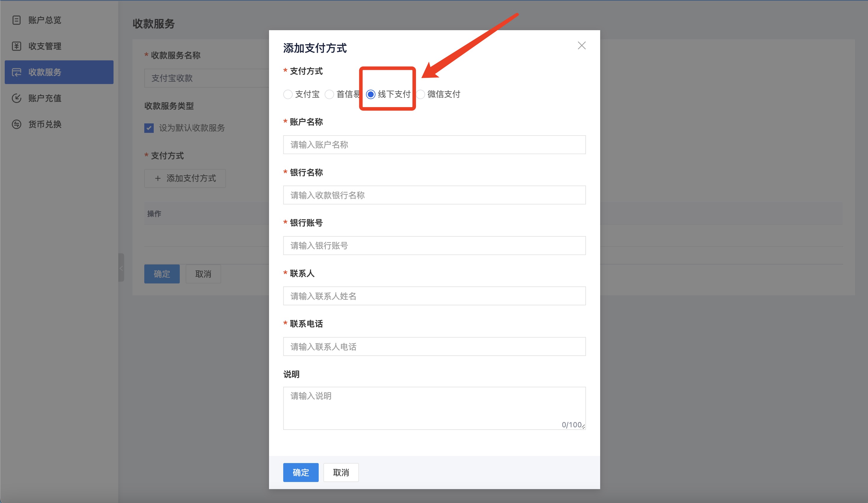This screenshot has width=868, height=503.
Task: Click the 账户充值 sidebar icon
Action: [x=17, y=98]
